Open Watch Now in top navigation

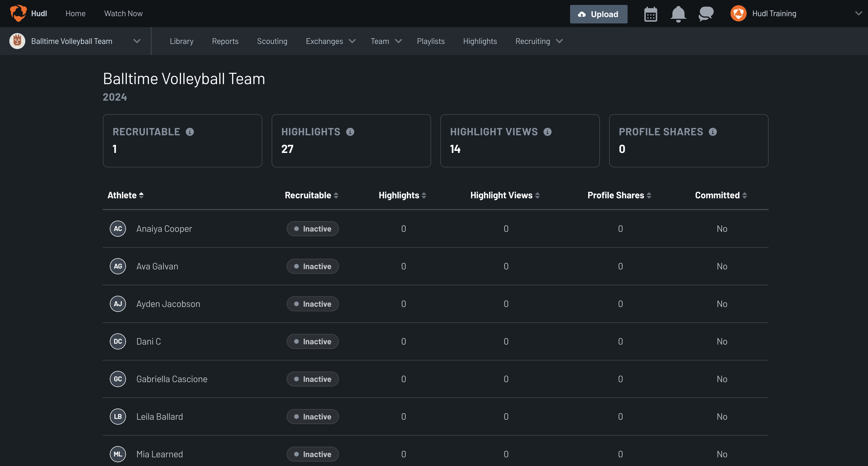click(123, 14)
